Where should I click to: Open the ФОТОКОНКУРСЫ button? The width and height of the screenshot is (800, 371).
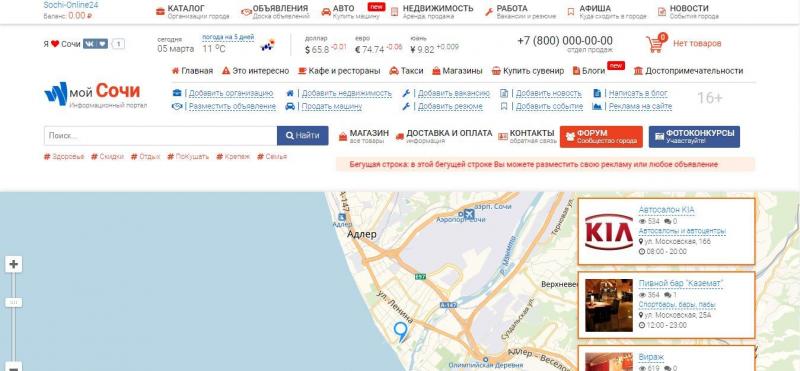(694, 137)
